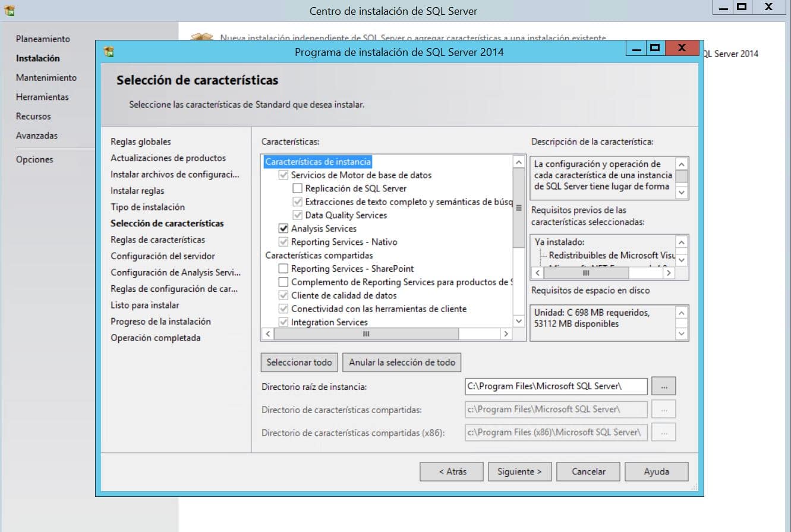Click the Instalar reglas step
This screenshot has height=532, width=791.
click(137, 191)
